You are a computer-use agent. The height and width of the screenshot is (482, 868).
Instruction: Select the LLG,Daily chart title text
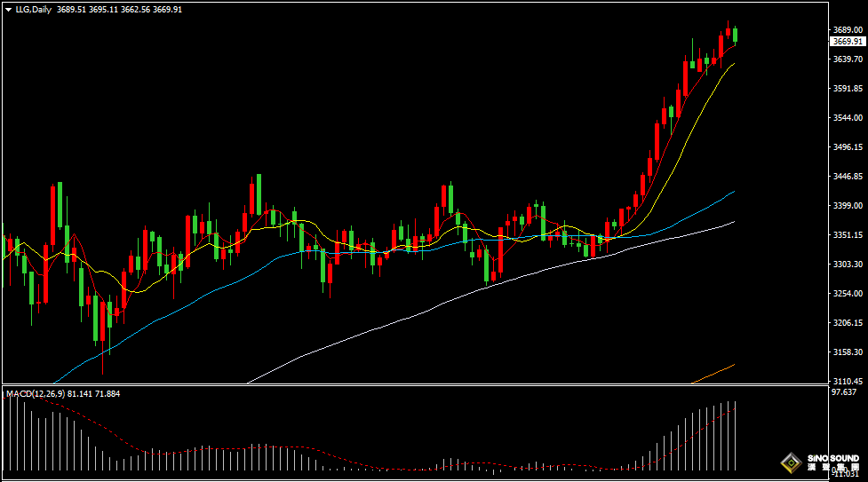pos(34,10)
